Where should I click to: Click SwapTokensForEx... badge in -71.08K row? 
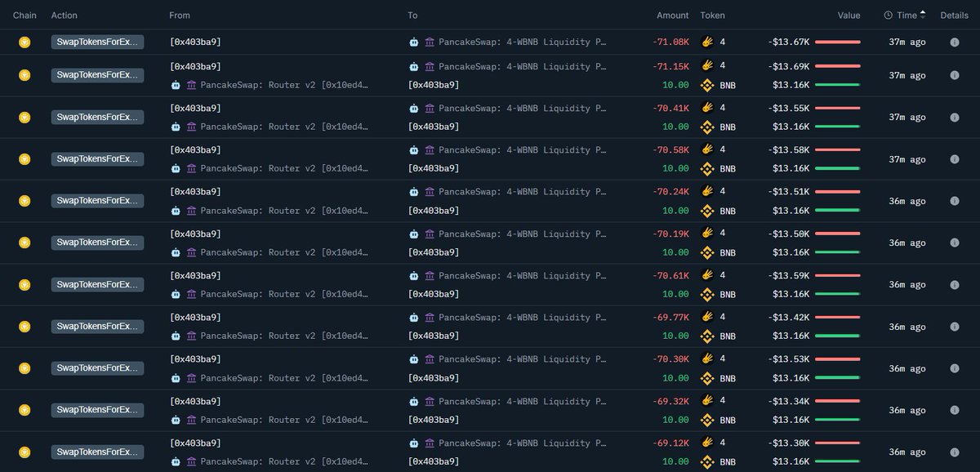pyautogui.click(x=97, y=42)
